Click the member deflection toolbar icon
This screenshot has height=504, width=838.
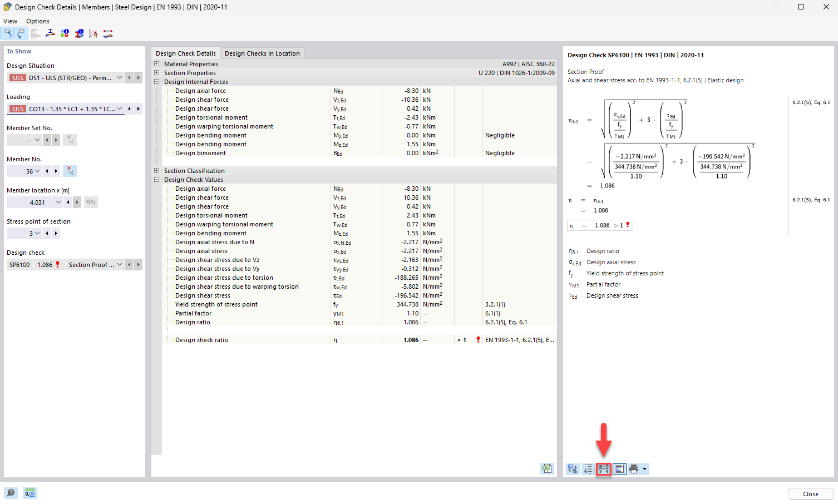[x=107, y=33]
